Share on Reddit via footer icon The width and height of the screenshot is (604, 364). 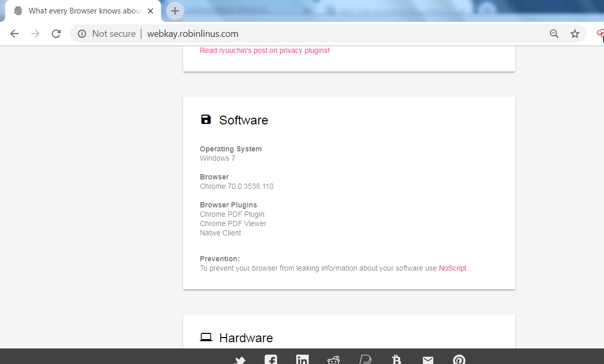(334, 360)
